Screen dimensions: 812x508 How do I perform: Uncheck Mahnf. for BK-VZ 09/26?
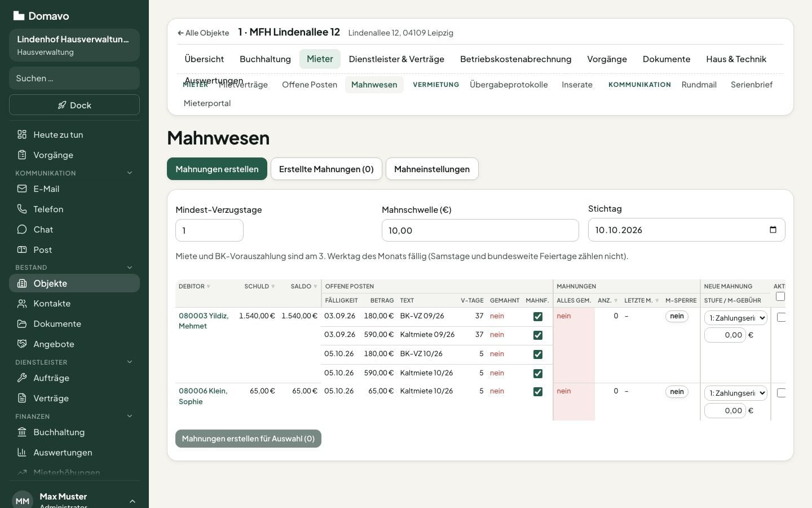tap(538, 317)
